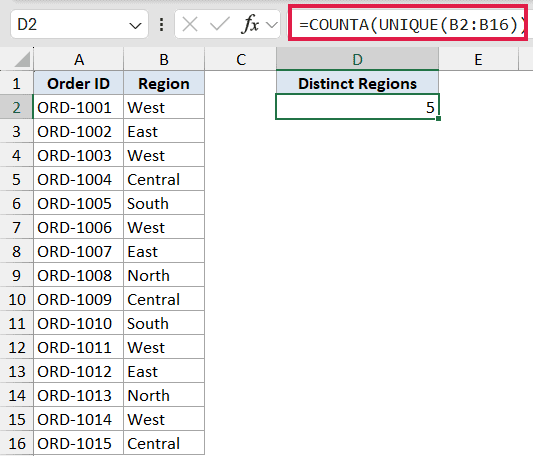Open the Insert Function fx button
Viewport: 533px width, 456px height.
[x=250, y=24]
